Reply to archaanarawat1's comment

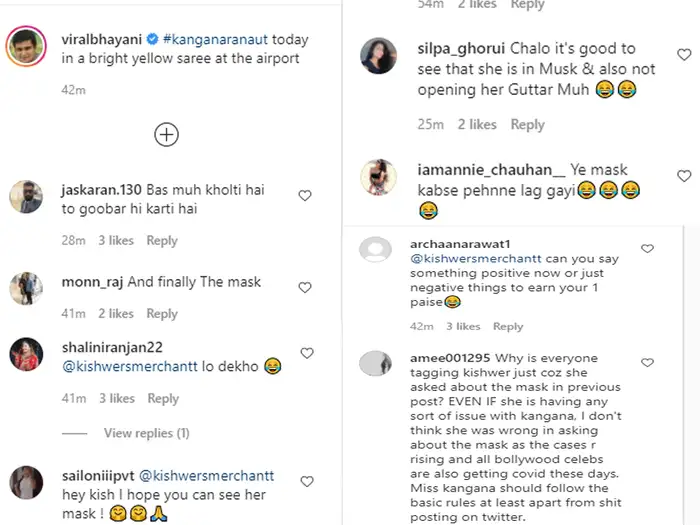coord(508,326)
